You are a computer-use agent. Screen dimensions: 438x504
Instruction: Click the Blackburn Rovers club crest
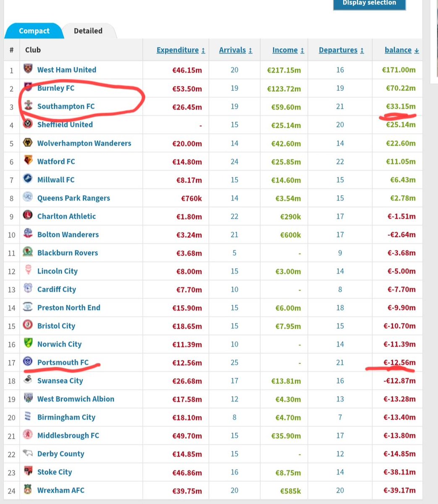click(x=28, y=252)
